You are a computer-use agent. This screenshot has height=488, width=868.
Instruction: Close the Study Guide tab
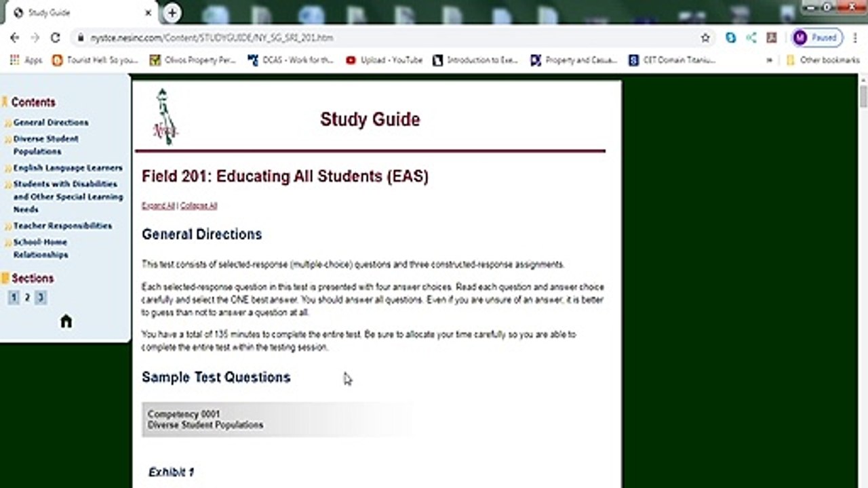coord(149,13)
